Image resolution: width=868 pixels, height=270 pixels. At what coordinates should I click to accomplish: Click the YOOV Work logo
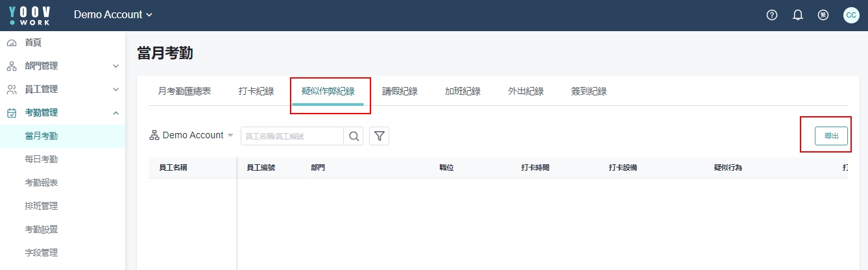pyautogui.click(x=30, y=15)
